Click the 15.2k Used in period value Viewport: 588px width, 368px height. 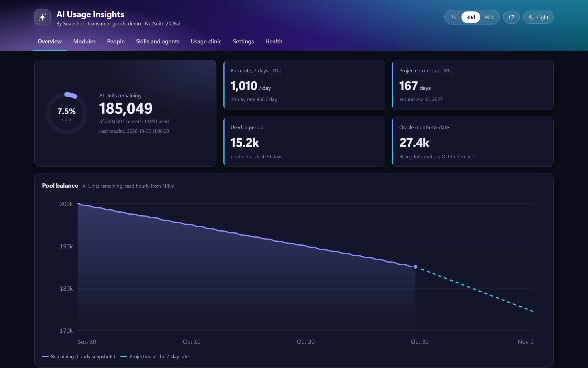[245, 143]
